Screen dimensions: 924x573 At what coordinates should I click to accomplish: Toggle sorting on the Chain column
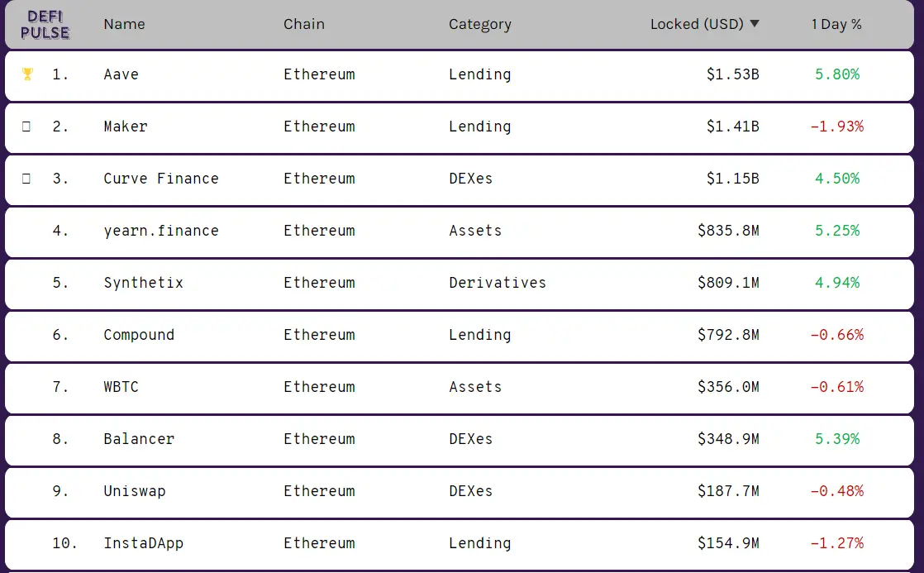304,24
